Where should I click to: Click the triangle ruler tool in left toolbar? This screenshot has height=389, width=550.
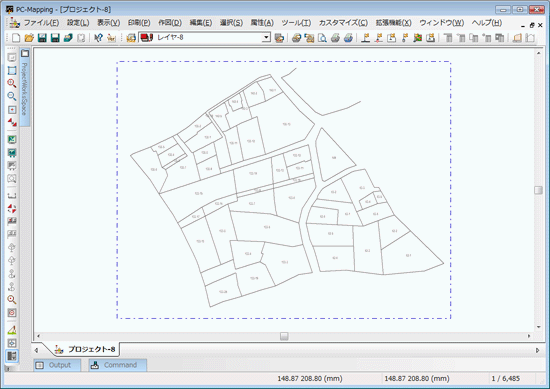point(12,330)
